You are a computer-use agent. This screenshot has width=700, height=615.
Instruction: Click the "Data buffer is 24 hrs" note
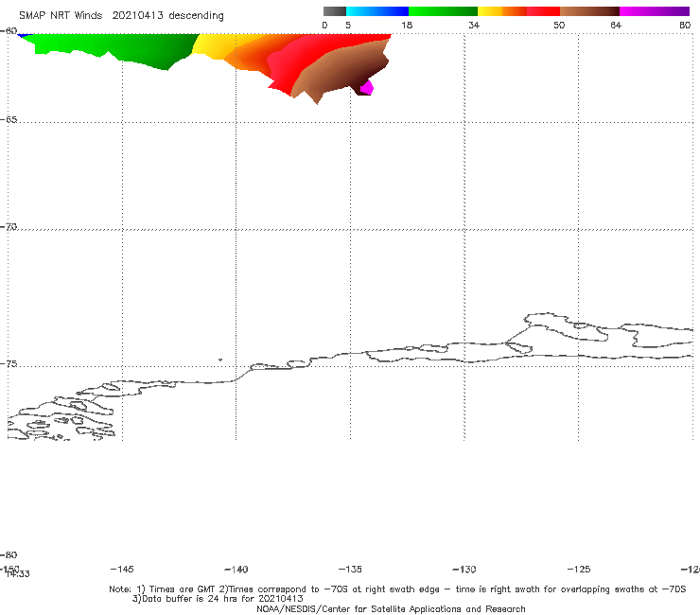(218, 599)
